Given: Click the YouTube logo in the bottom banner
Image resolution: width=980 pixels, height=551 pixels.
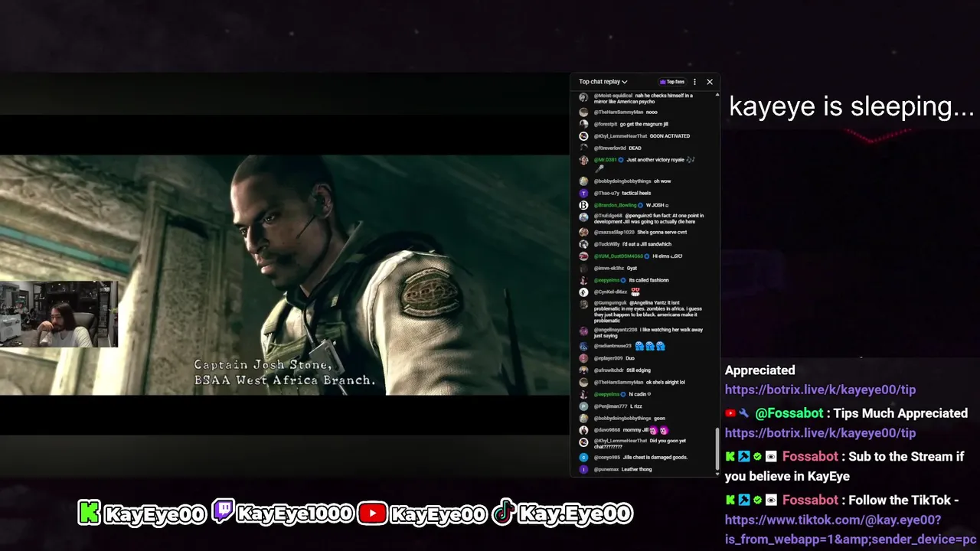Looking at the screenshot, I should tap(372, 513).
